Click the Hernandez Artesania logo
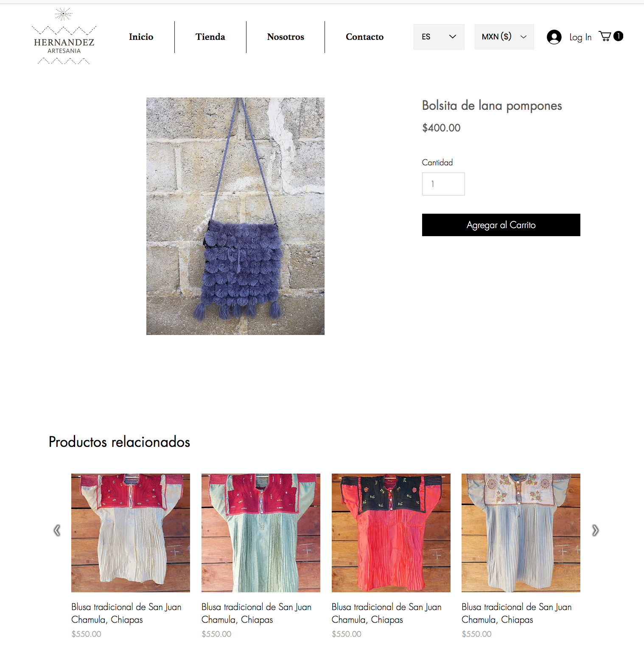 [x=64, y=36]
